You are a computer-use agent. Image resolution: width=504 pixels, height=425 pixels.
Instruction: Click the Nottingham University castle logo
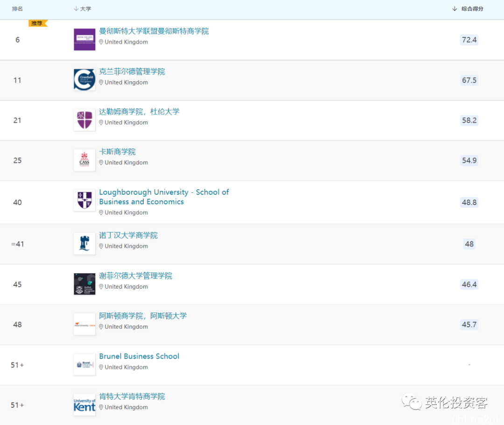click(x=84, y=243)
